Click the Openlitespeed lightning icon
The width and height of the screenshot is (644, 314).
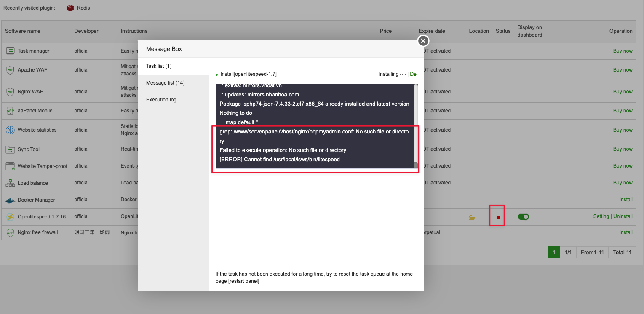pos(10,217)
